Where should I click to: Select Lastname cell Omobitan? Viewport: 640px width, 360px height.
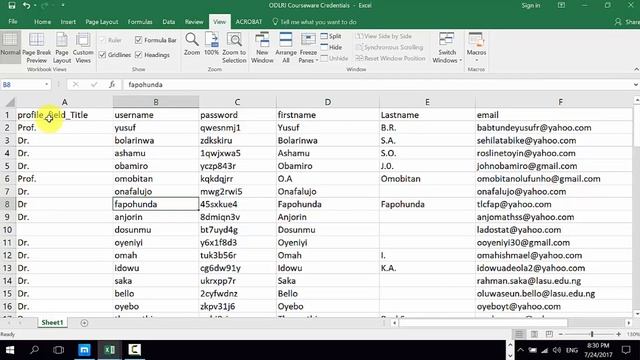point(427,179)
